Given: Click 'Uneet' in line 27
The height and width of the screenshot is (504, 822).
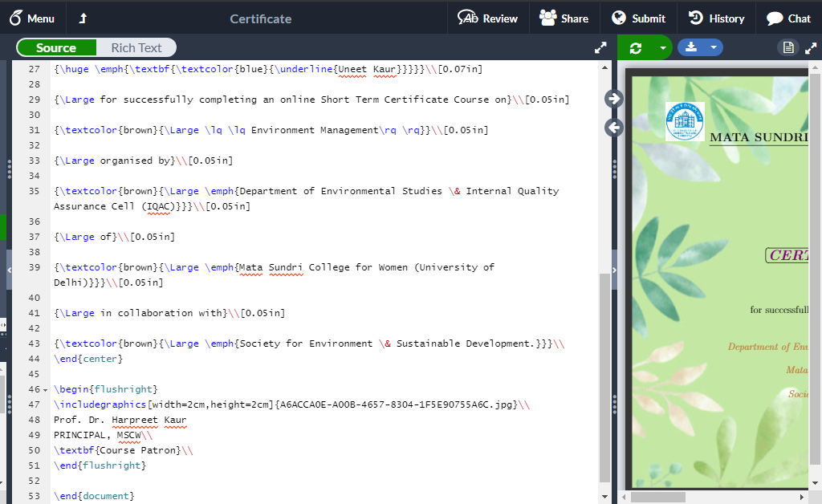Looking at the screenshot, I should tap(352, 69).
